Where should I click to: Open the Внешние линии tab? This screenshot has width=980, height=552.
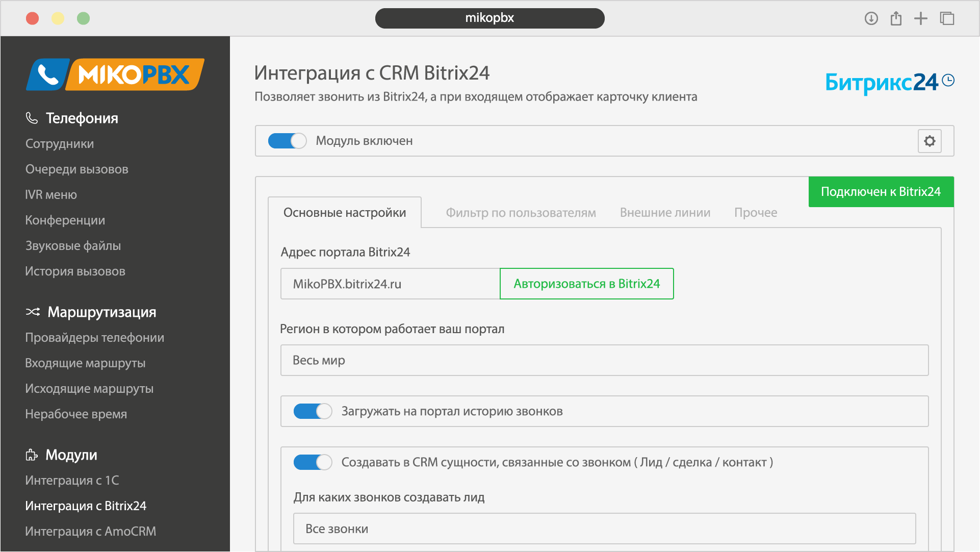click(665, 213)
